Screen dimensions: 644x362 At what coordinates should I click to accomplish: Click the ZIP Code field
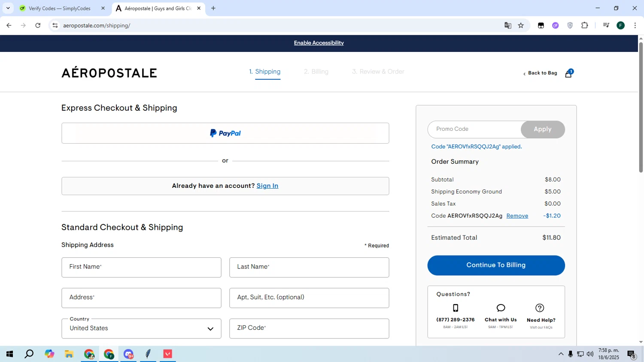[309, 329]
